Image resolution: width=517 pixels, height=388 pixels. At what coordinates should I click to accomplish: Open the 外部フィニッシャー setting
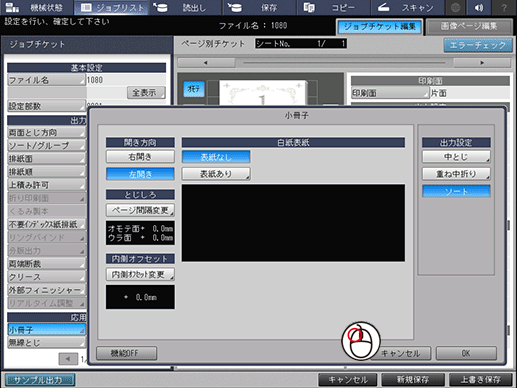click(x=46, y=290)
